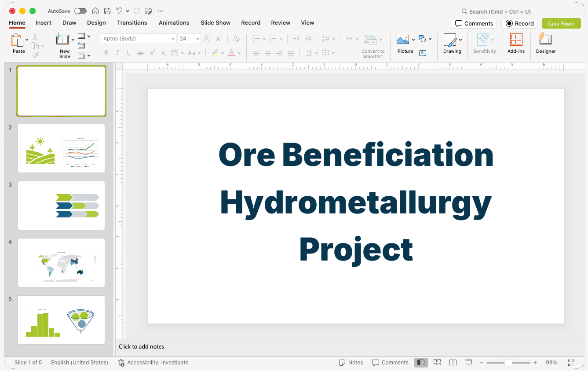Screen dimensions: 588x371
Task: Open the Change Case dropdown
Action: 194,53
